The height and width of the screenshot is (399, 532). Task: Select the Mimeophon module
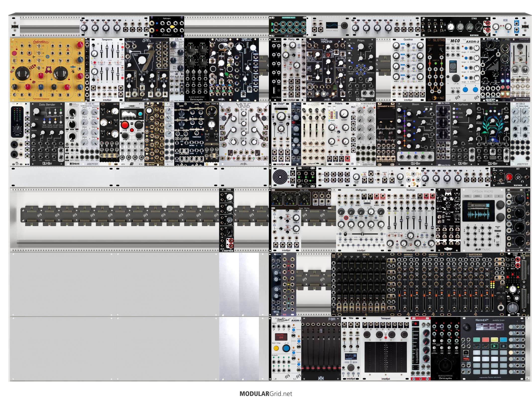[x=326, y=70]
